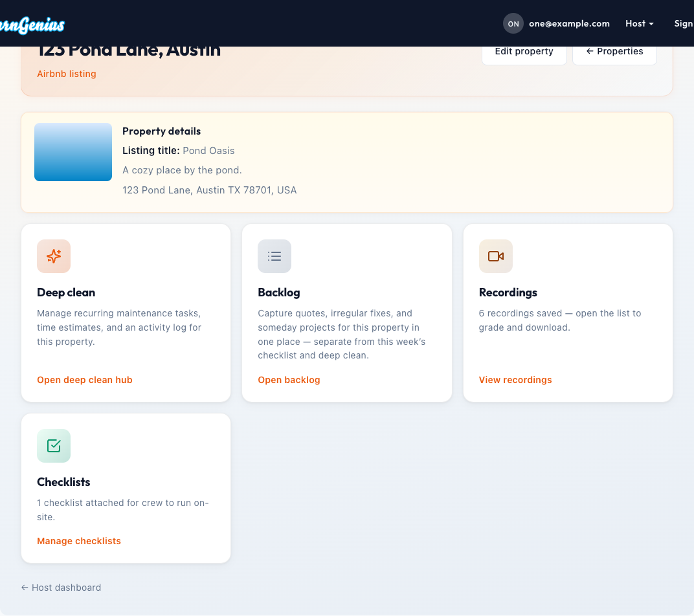Select the Deep clean sparkle icon

click(54, 256)
